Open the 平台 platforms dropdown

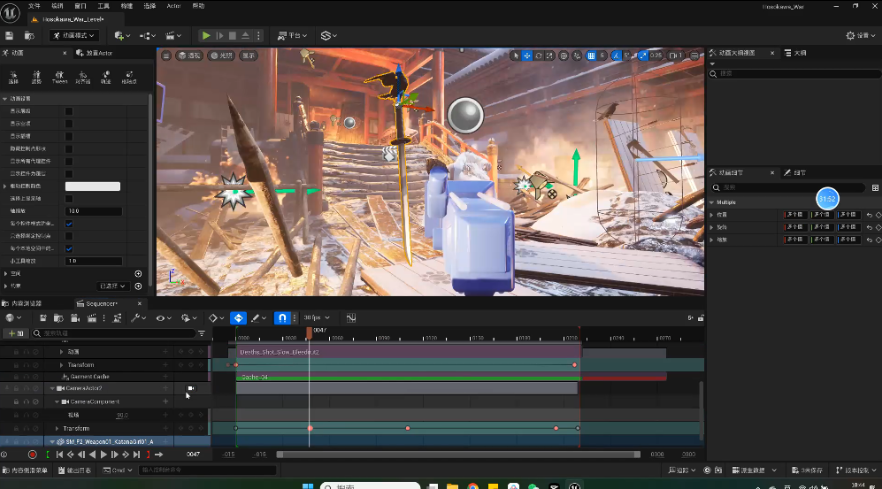[292, 35]
